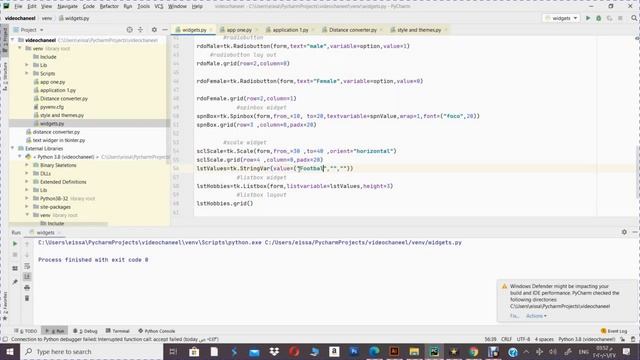The height and width of the screenshot is (360, 640).
Task: Switch to PyCharm taskbar icon
Action: point(434,351)
